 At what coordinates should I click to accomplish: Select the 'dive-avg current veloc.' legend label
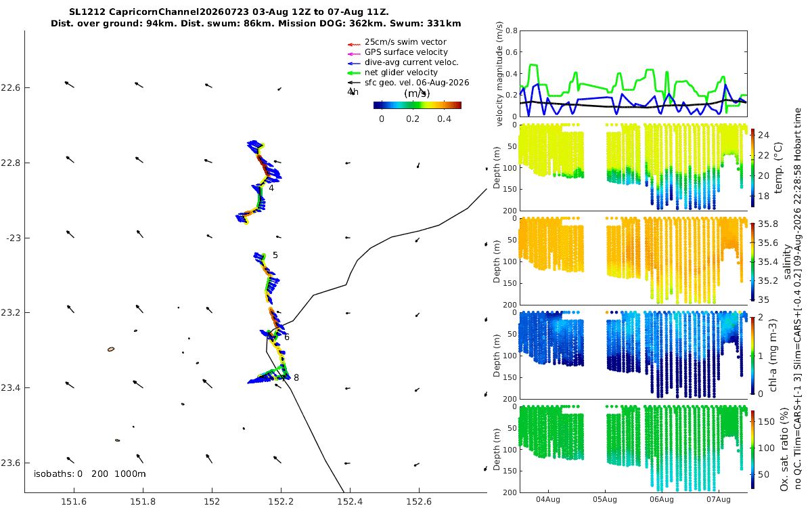pyautogui.click(x=411, y=62)
